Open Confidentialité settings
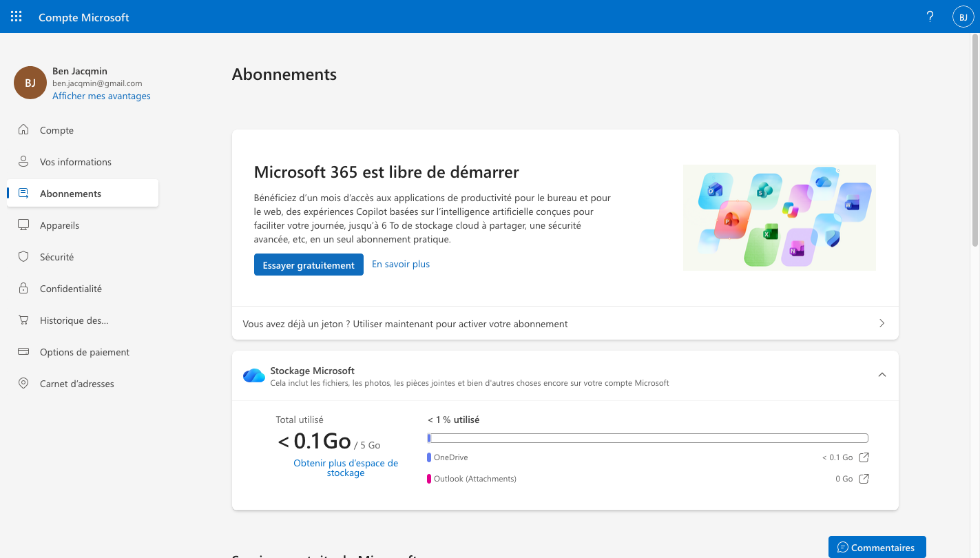Screen dimensions: 980x558 pos(83,289)
